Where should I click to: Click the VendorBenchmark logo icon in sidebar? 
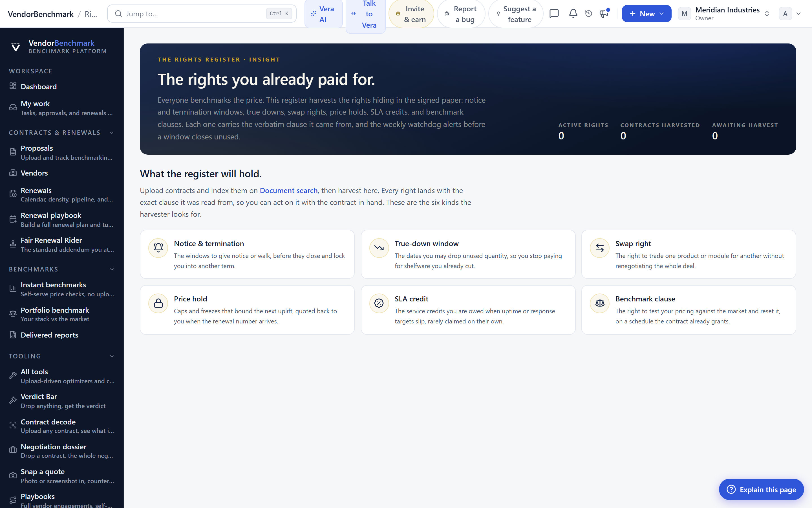[16, 47]
